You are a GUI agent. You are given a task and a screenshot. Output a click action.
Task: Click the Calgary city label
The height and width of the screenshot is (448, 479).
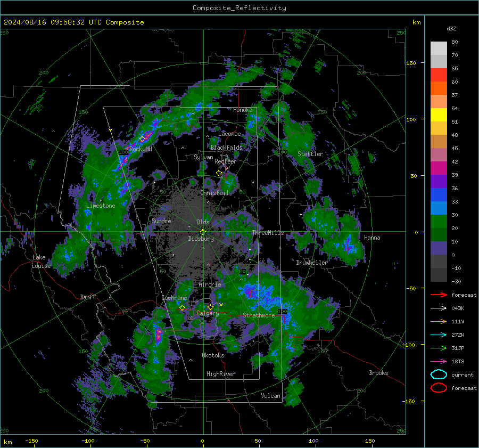coord(208,313)
